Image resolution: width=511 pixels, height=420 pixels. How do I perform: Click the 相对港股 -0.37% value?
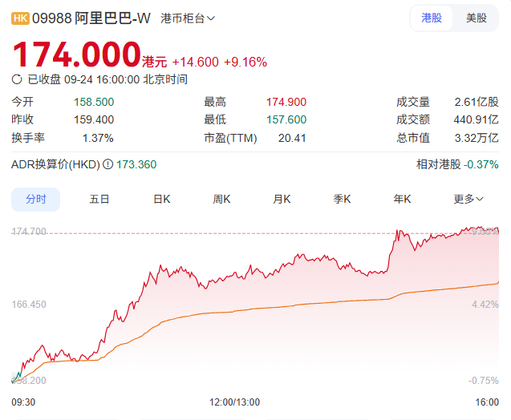click(457, 164)
